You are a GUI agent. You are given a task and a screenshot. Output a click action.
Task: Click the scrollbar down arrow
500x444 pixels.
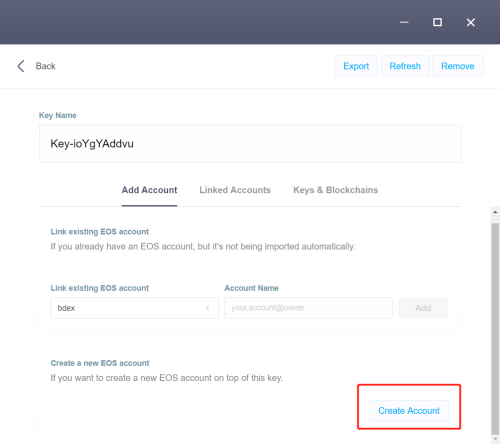495,439
